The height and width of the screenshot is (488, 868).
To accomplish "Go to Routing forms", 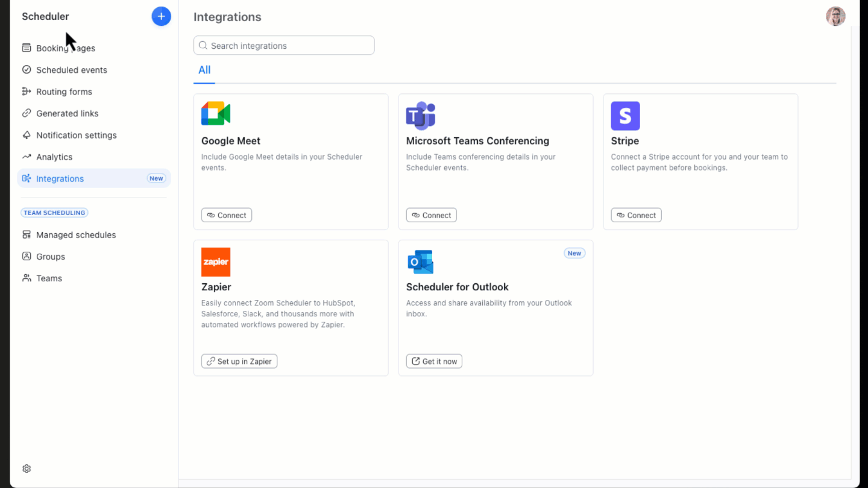I will click(x=94, y=92).
